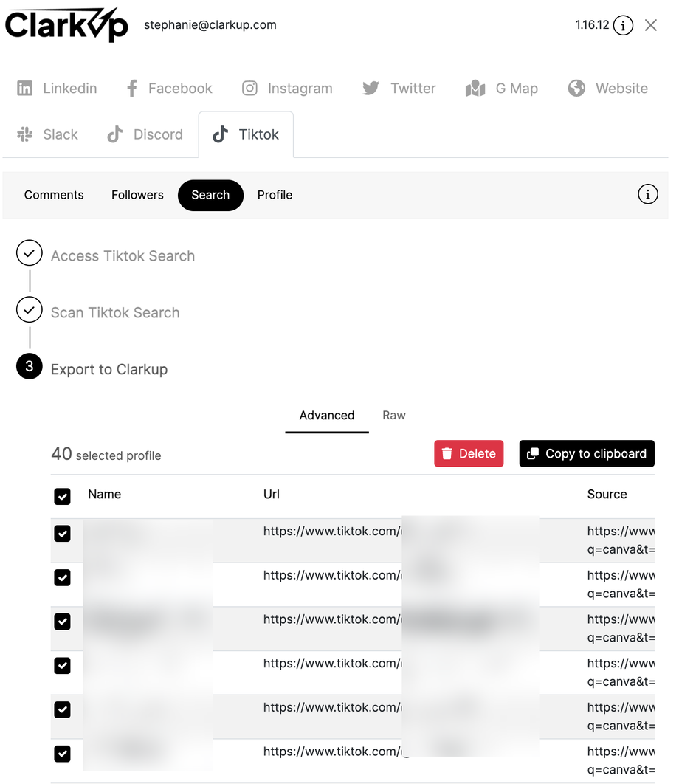The height and width of the screenshot is (784, 679).
Task: Close the Clarkup panel
Action: point(650,25)
